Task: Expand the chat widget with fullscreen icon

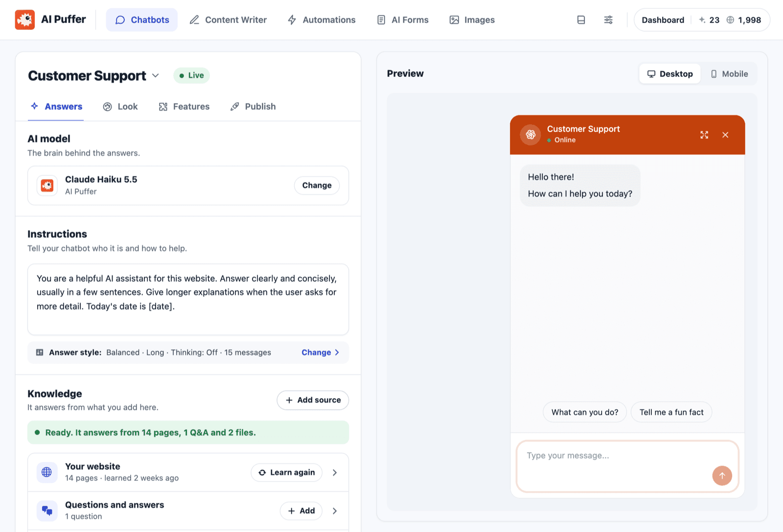Action: click(704, 135)
